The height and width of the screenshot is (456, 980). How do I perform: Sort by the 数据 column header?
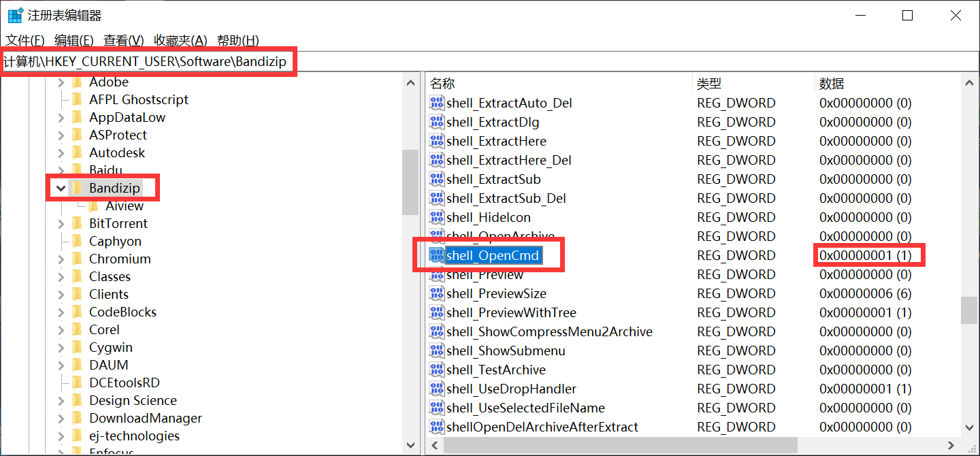click(x=888, y=84)
